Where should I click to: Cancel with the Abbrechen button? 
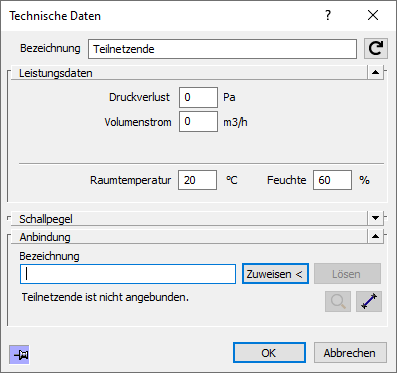pyautogui.click(x=350, y=353)
